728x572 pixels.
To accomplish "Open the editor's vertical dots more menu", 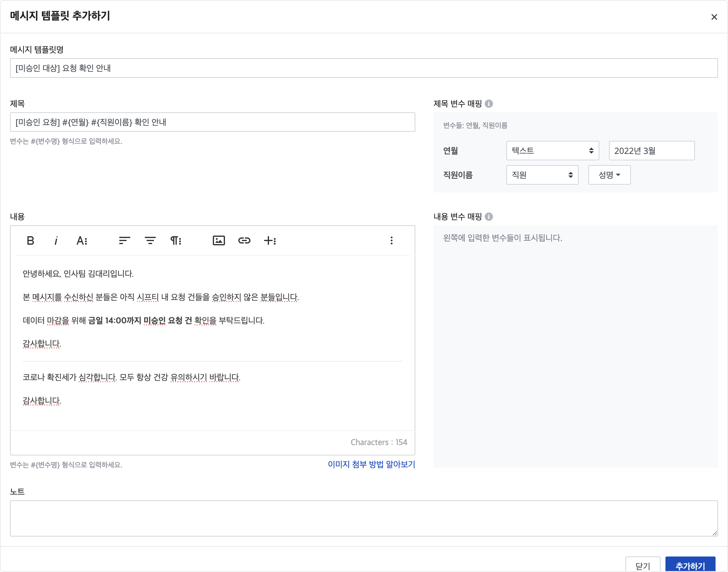I will 391,240.
